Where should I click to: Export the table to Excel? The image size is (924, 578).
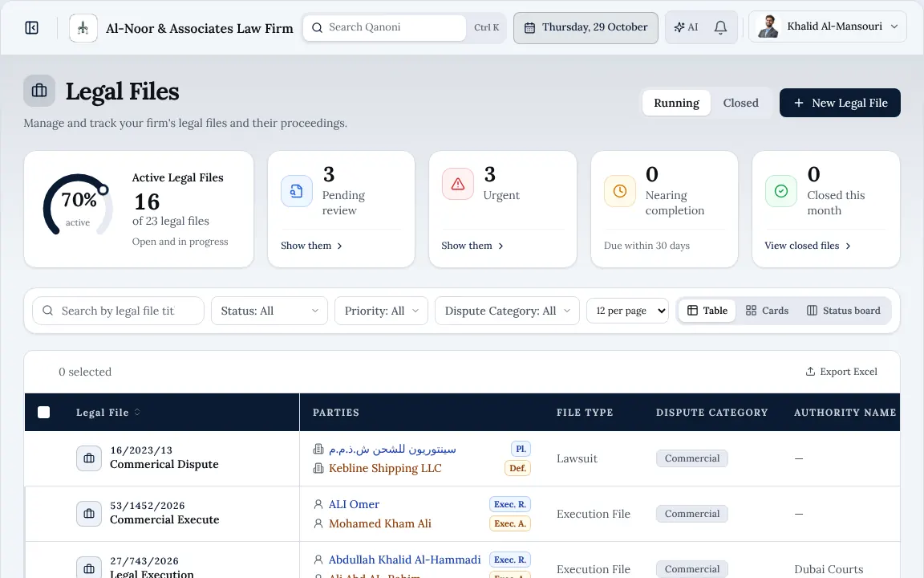pyautogui.click(x=841, y=372)
